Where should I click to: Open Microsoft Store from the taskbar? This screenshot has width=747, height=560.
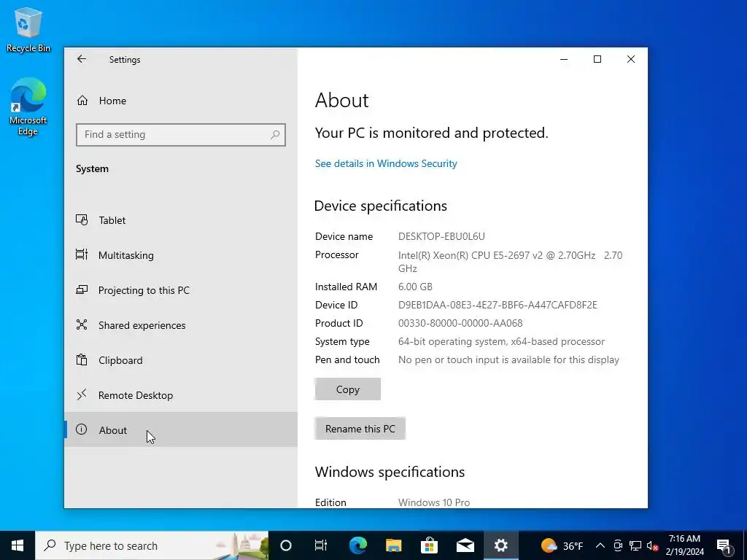pyautogui.click(x=429, y=545)
